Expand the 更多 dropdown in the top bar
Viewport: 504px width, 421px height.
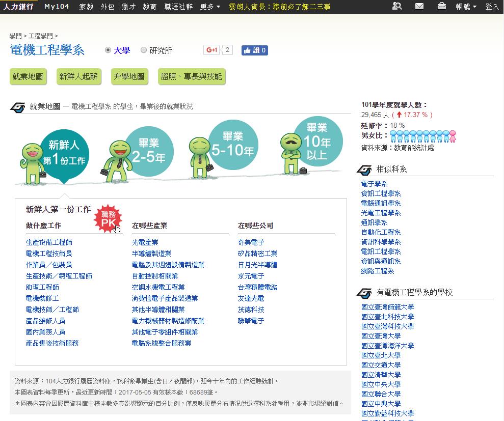click(x=207, y=7)
